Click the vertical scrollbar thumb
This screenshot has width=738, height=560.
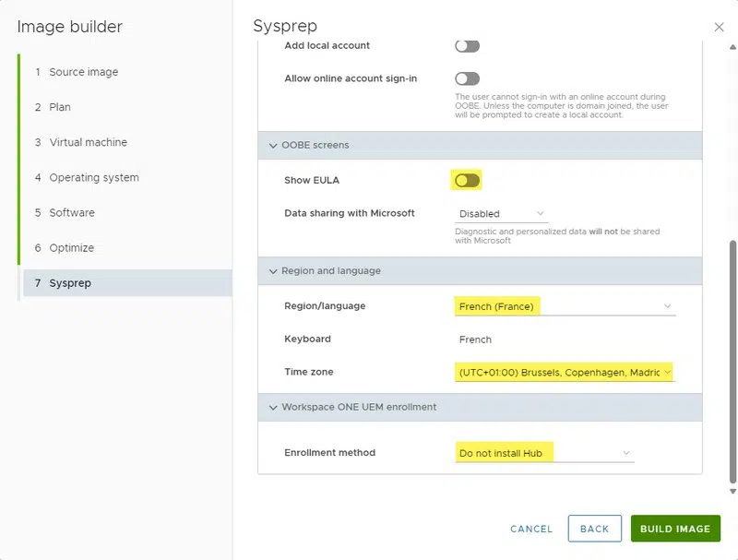point(733,360)
